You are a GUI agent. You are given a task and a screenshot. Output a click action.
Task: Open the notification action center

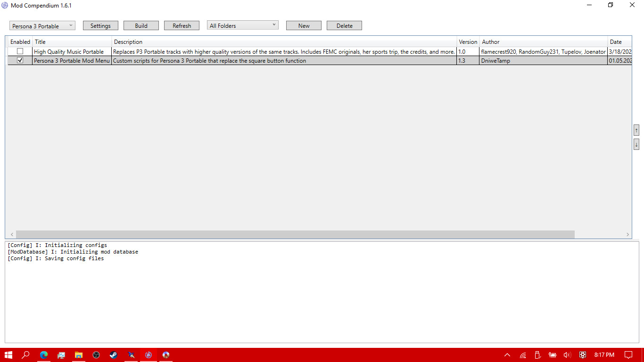pos(628,355)
